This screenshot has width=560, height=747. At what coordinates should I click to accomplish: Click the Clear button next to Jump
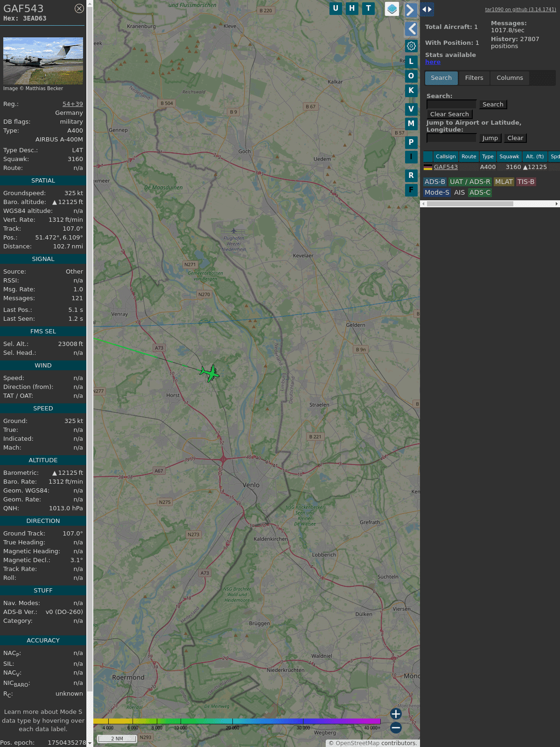tap(515, 138)
